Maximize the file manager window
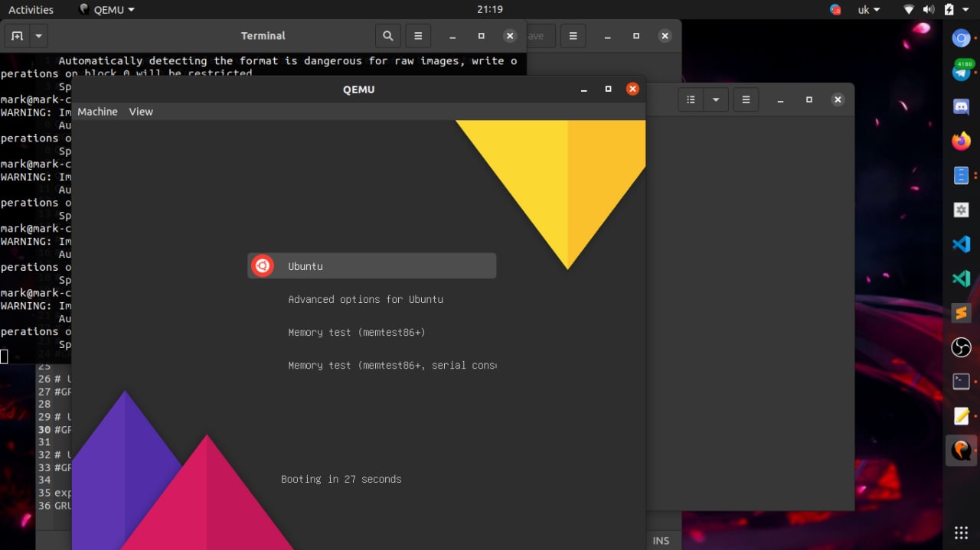 pyautogui.click(x=808, y=99)
